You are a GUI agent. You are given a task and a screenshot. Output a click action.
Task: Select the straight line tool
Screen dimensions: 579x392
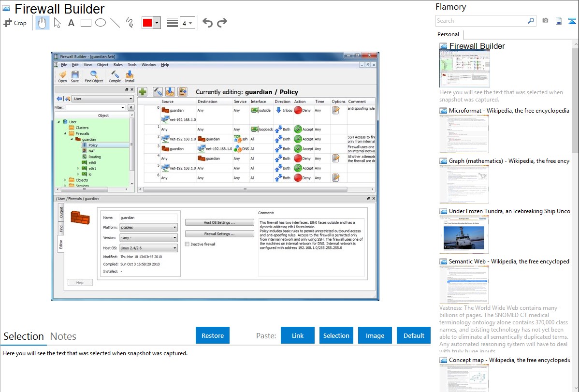(115, 23)
